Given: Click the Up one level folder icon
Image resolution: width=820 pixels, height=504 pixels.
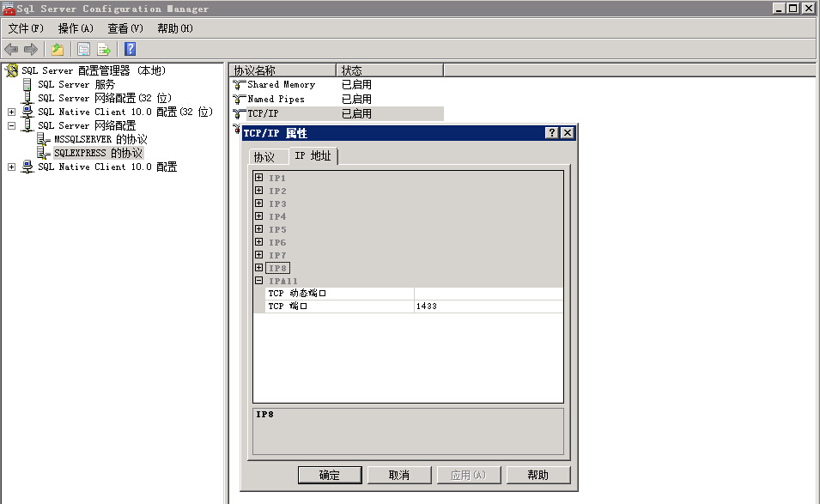Looking at the screenshot, I should pyautogui.click(x=58, y=49).
